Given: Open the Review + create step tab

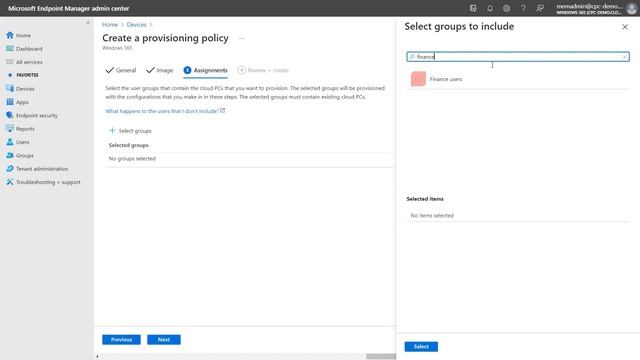Looking at the screenshot, I should coord(263,70).
